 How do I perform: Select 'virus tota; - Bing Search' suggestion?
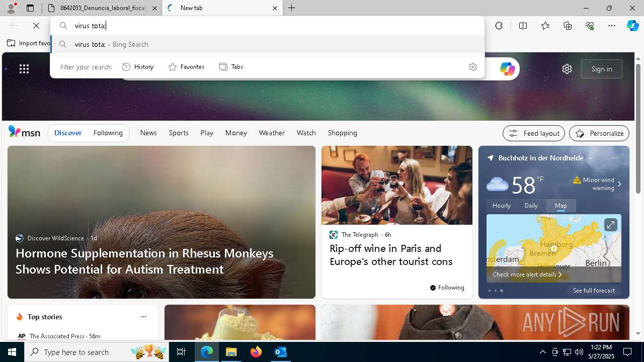[267, 44]
